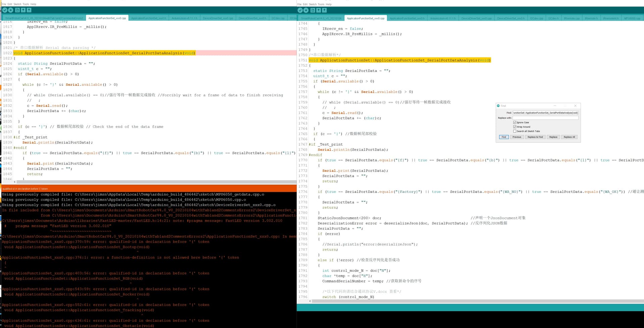Click Save sketch icon in the right IDE window
This screenshot has height=328, width=644.
click(324, 10)
